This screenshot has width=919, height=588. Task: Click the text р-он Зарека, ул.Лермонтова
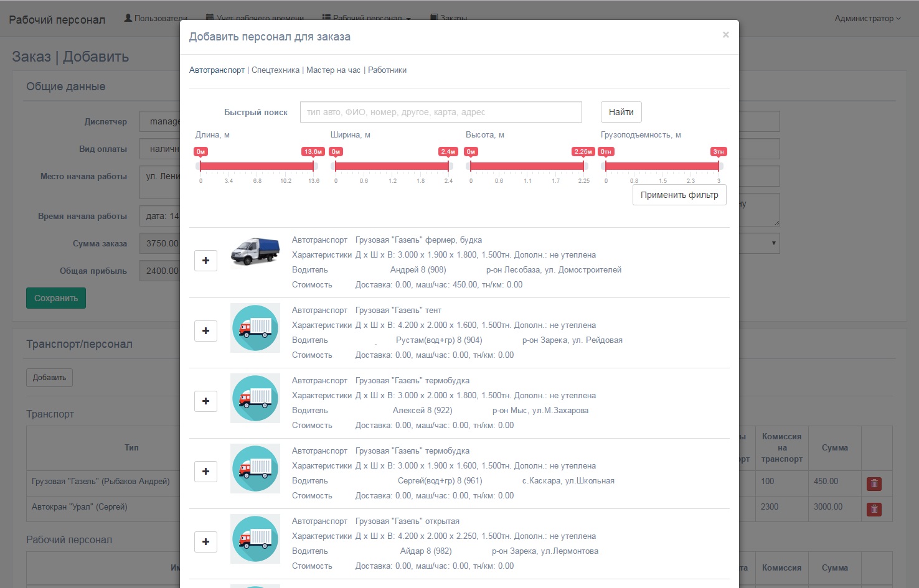click(545, 551)
